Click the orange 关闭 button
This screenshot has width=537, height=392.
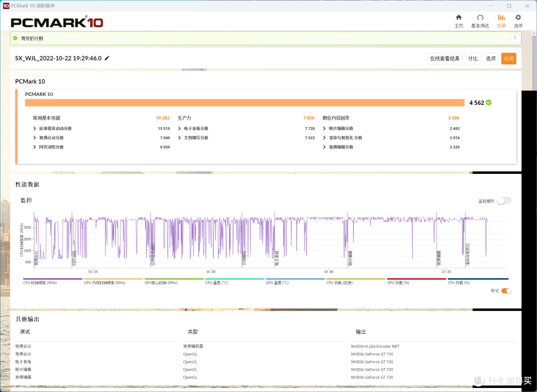[509, 59]
